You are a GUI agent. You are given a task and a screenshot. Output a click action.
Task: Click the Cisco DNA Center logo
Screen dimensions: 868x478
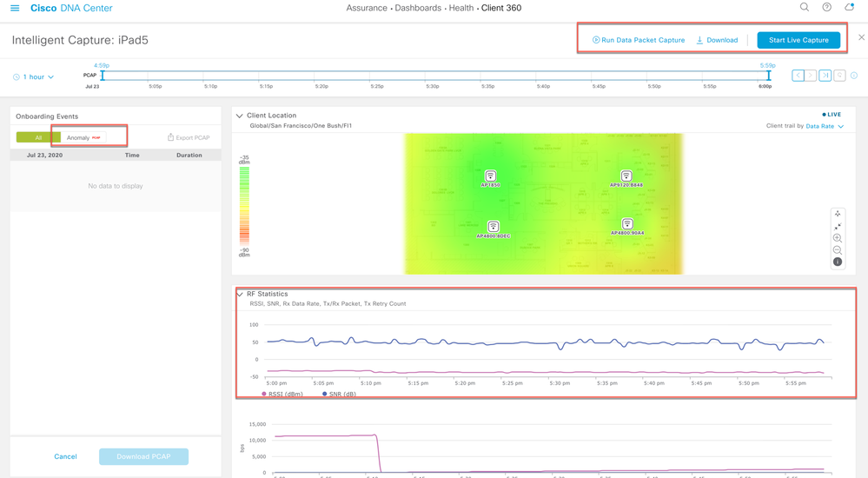71,8
